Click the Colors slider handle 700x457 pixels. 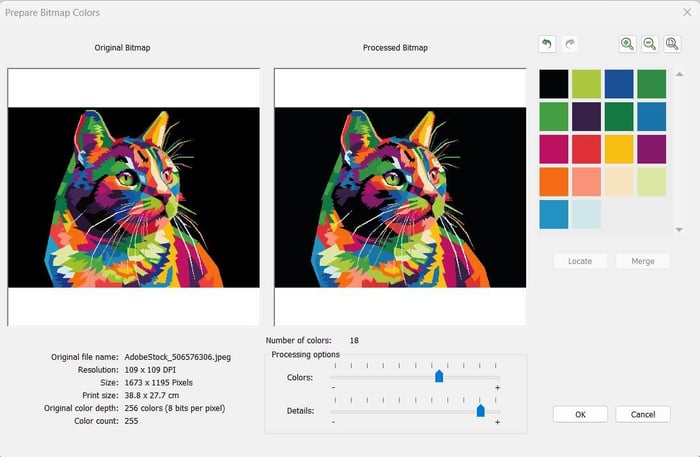point(439,376)
